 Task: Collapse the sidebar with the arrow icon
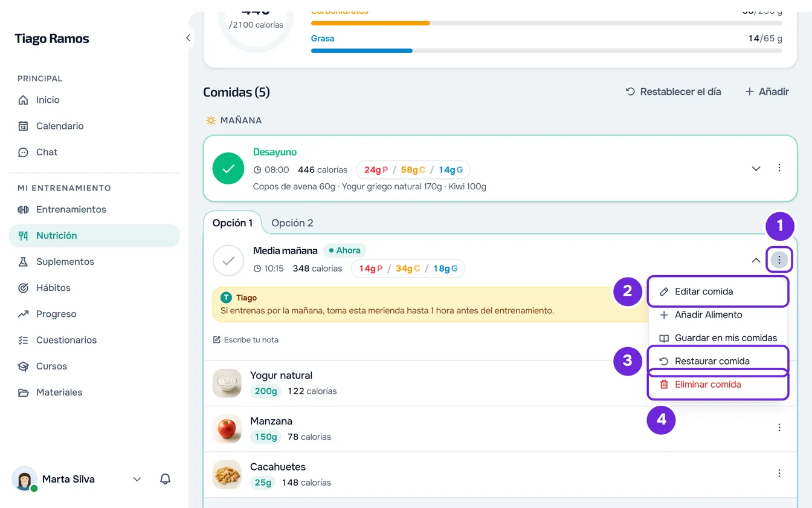click(188, 38)
